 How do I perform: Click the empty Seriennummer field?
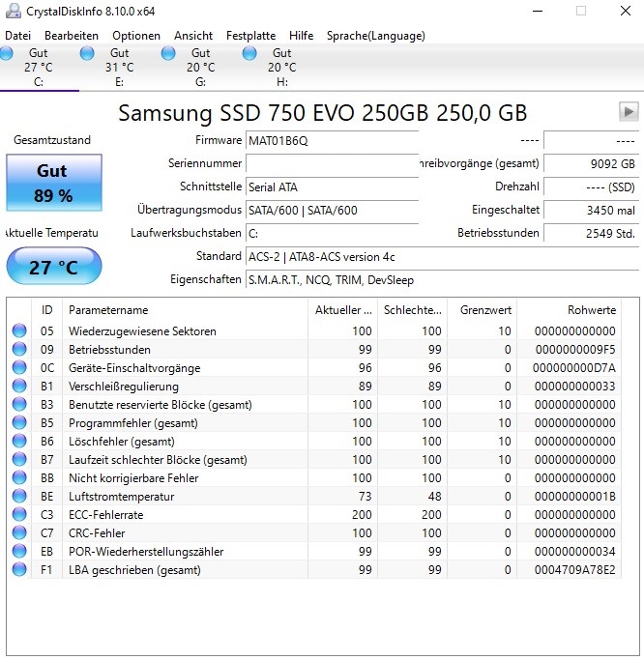pyautogui.click(x=332, y=163)
